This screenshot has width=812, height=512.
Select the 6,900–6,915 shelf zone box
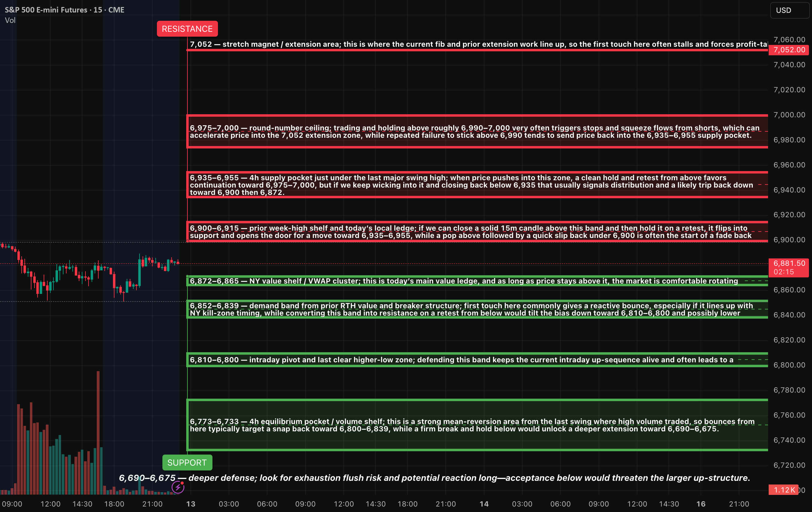(472, 232)
